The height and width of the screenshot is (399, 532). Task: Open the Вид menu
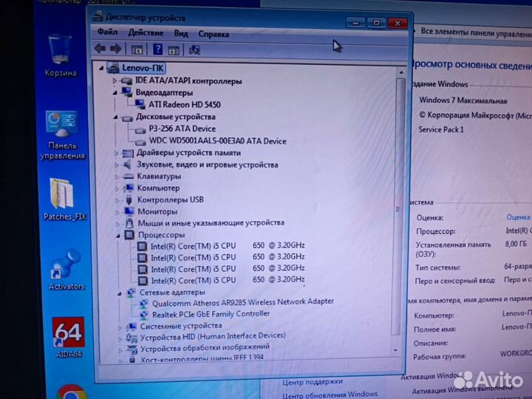pyautogui.click(x=181, y=33)
